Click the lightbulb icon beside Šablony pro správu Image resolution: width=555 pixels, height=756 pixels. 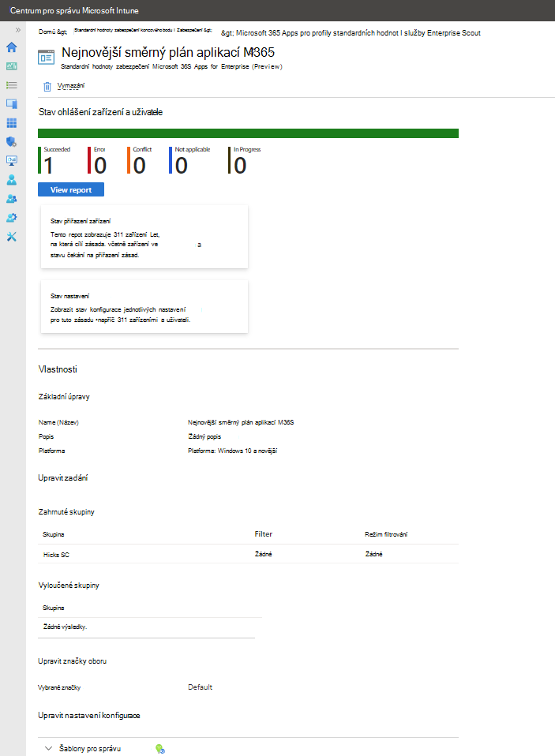[160, 749]
